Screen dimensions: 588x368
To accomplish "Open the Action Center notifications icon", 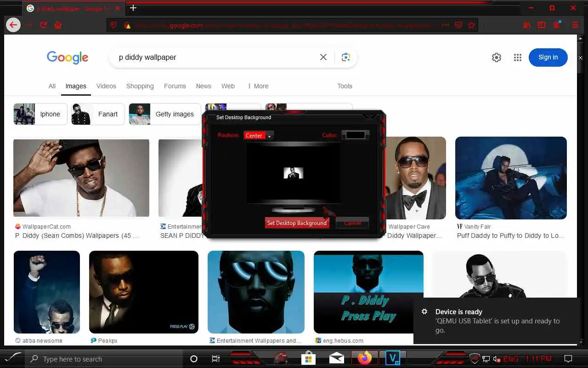I will pos(568,359).
